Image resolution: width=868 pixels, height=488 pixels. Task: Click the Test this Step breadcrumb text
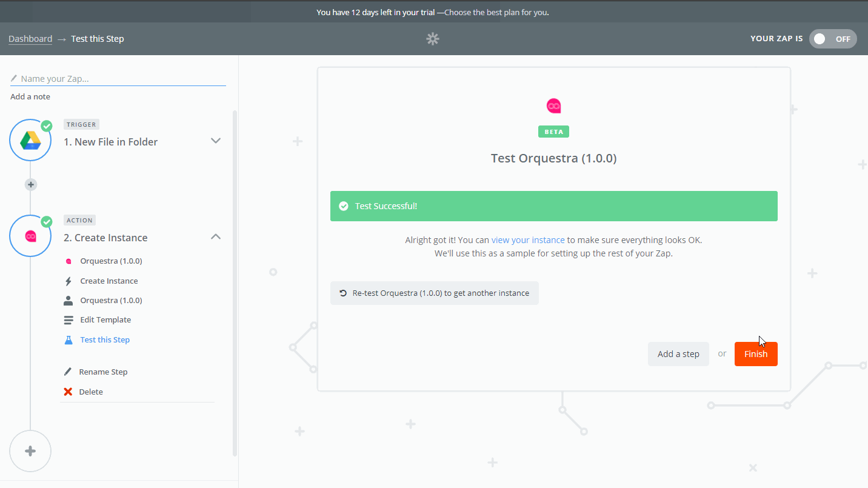click(98, 39)
